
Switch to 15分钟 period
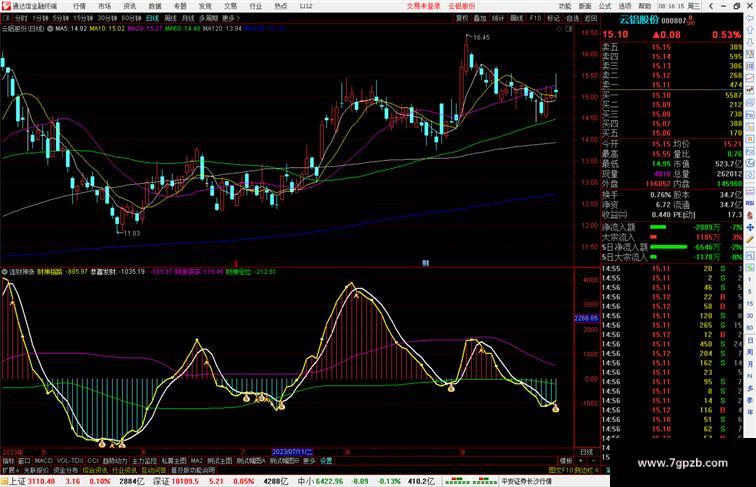[x=83, y=18]
